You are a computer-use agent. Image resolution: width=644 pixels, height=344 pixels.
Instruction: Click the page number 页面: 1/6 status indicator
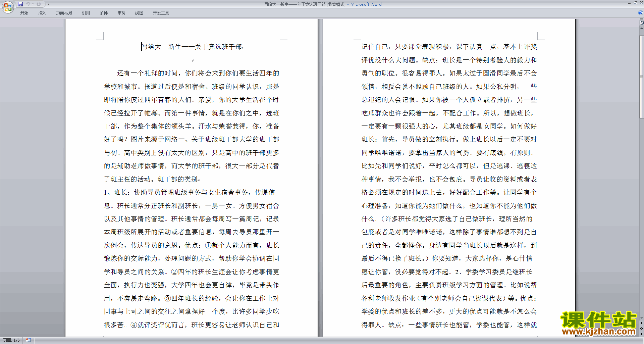(11, 340)
